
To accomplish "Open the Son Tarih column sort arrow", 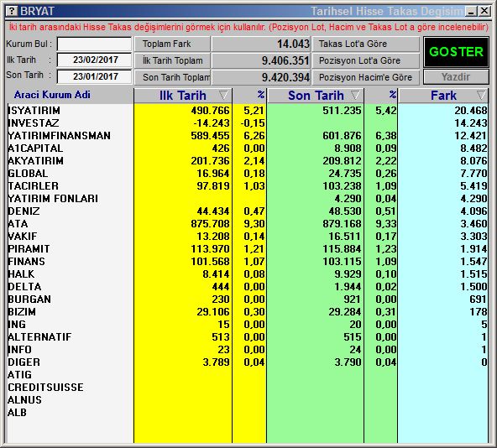I will tap(355, 95).
